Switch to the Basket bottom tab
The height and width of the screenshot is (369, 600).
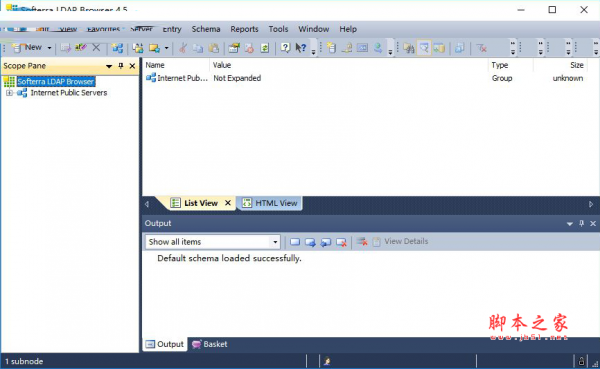pos(210,344)
